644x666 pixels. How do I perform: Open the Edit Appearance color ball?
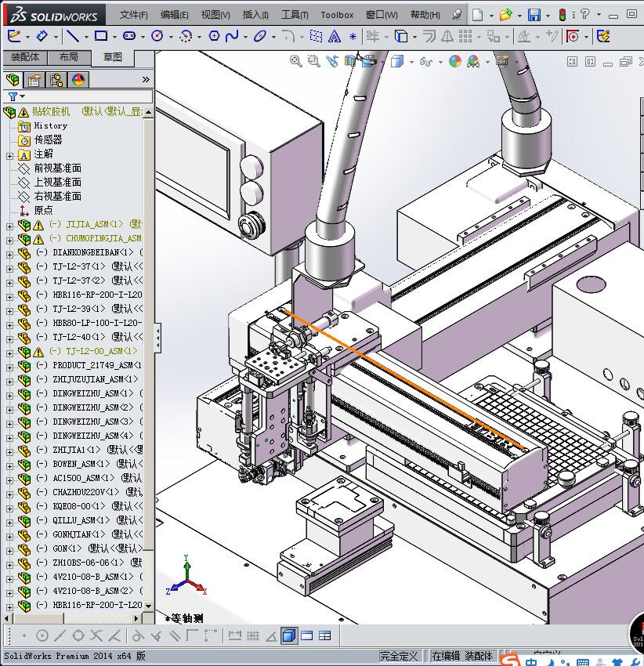(455, 61)
